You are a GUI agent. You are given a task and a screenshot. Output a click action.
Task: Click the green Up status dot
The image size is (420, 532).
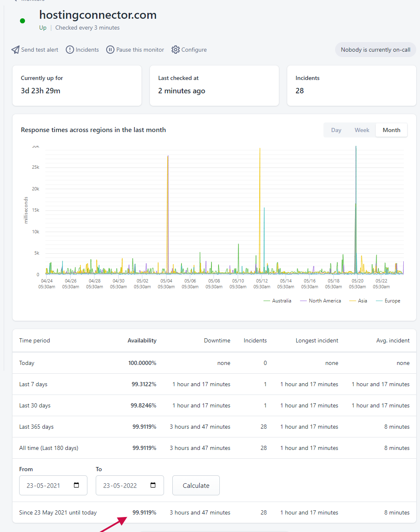(x=22, y=21)
